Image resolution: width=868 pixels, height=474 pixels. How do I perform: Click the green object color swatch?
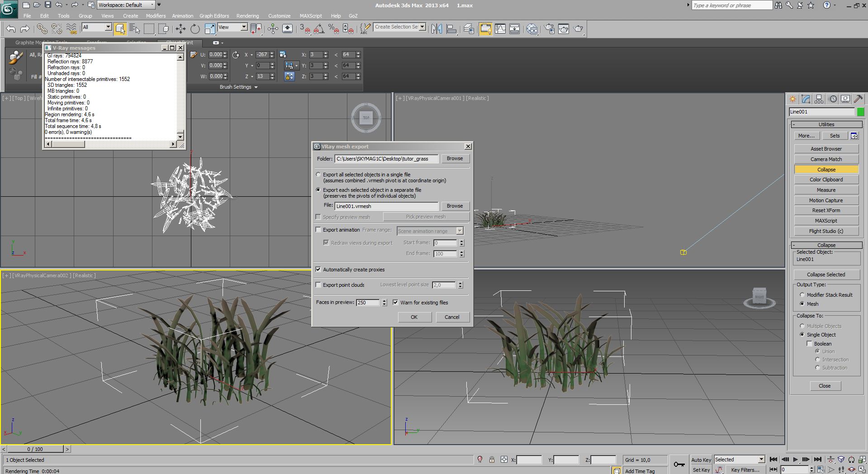point(860,112)
